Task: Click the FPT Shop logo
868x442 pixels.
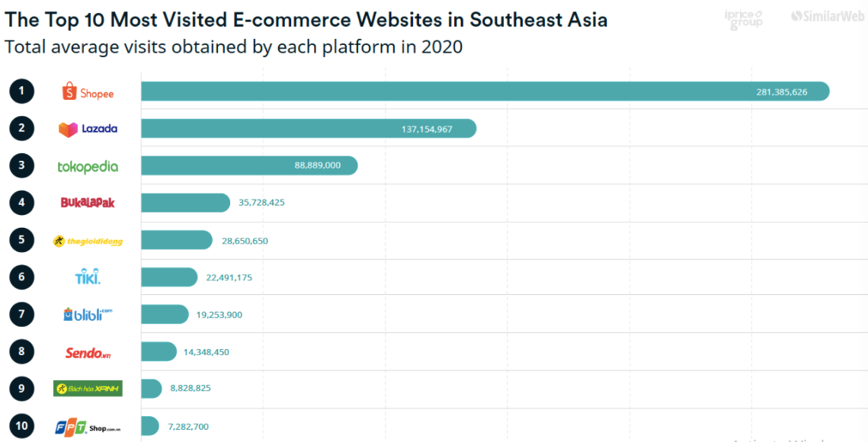Action: pyautogui.click(x=88, y=427)
